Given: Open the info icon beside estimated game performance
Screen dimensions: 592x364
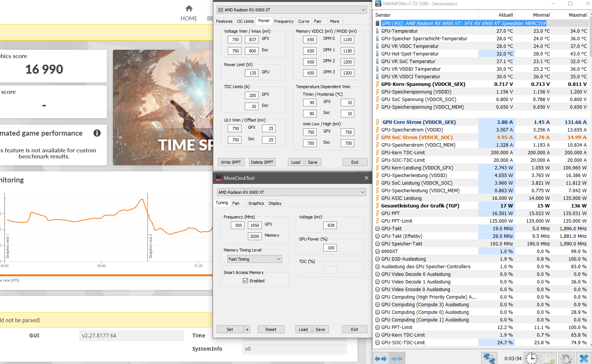Looking at the screenshot, I should [97, 133].
